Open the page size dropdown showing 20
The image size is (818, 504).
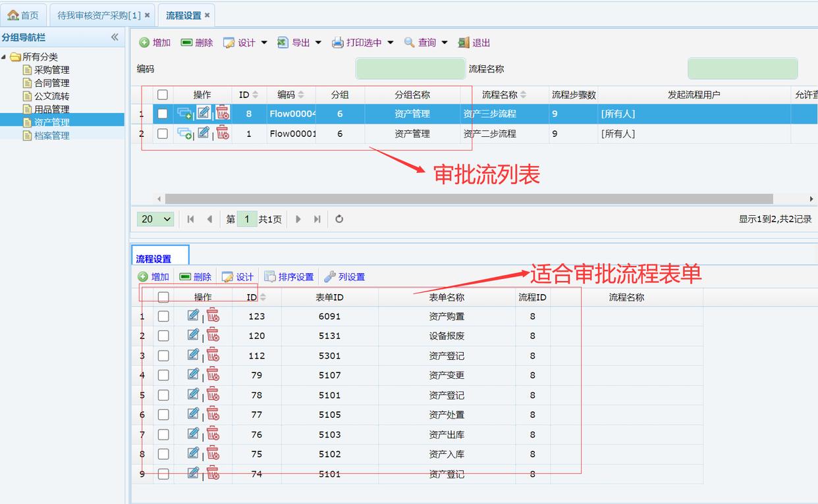tap(155, 219)
